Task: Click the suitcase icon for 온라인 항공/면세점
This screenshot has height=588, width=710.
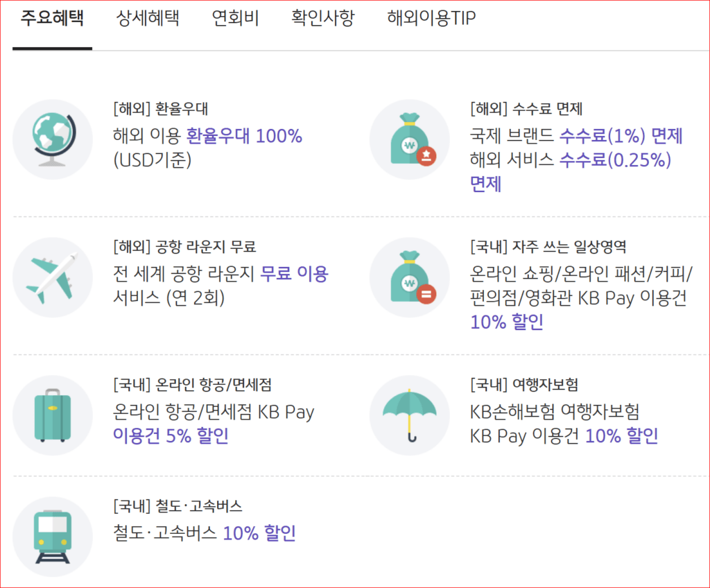Action: (x=53, y=415)
